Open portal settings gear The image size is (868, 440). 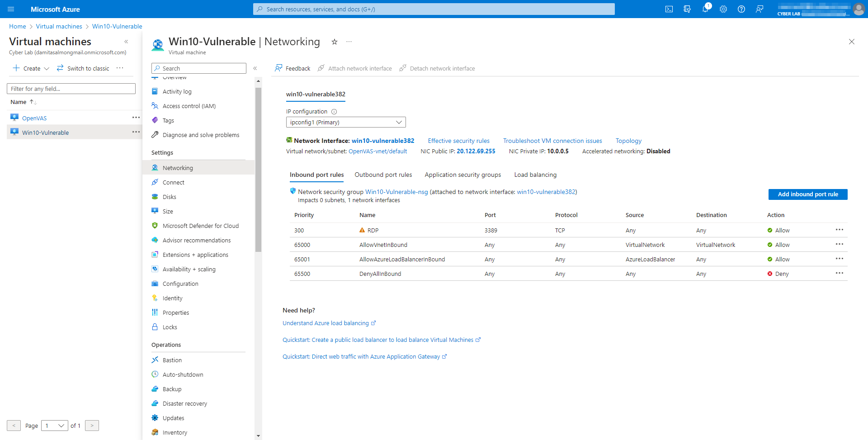coord(723,9)
